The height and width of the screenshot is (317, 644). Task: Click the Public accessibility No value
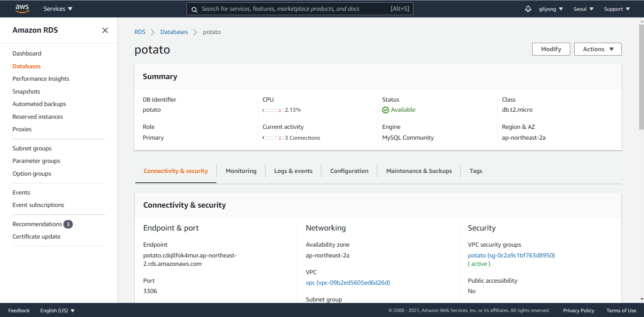point(471,291)
